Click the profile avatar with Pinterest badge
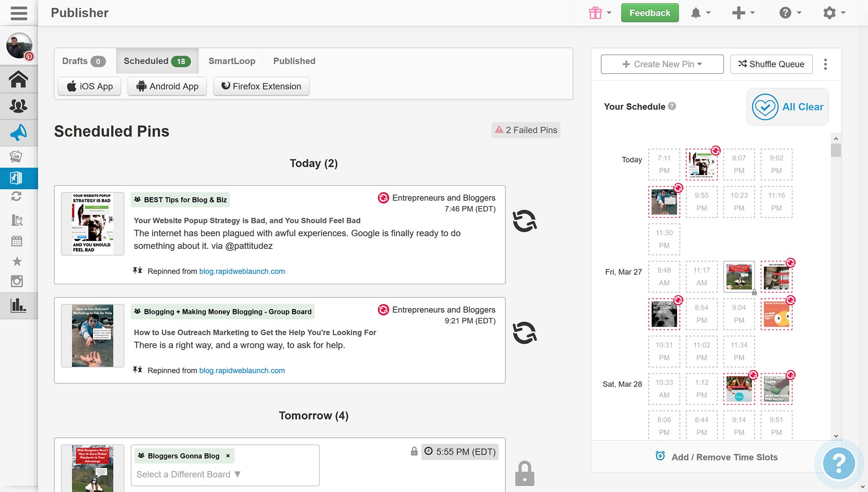This screenshot has height=492, width=868. point(19,46)
